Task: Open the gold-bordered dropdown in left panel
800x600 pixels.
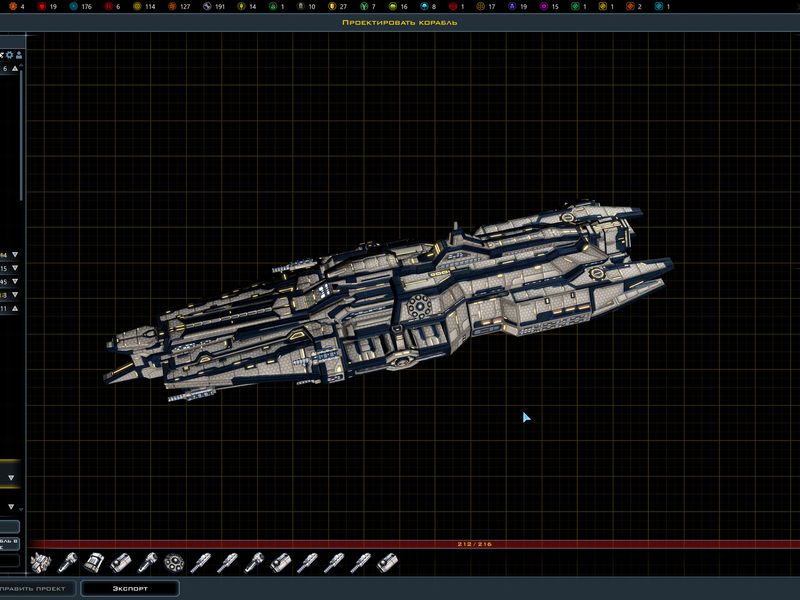Action: pos(10,478)
